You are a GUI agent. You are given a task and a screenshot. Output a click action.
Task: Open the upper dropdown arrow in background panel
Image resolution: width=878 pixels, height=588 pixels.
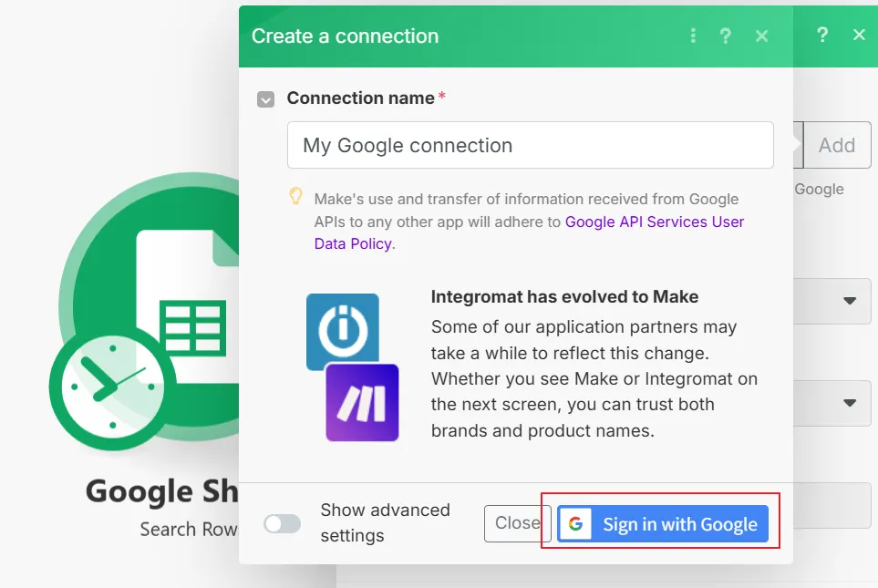(x=850, y=301)
